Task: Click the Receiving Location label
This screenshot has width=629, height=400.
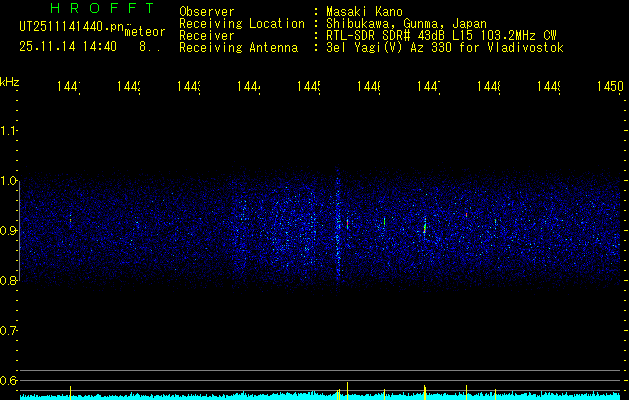Action: [x=242, y=24]
